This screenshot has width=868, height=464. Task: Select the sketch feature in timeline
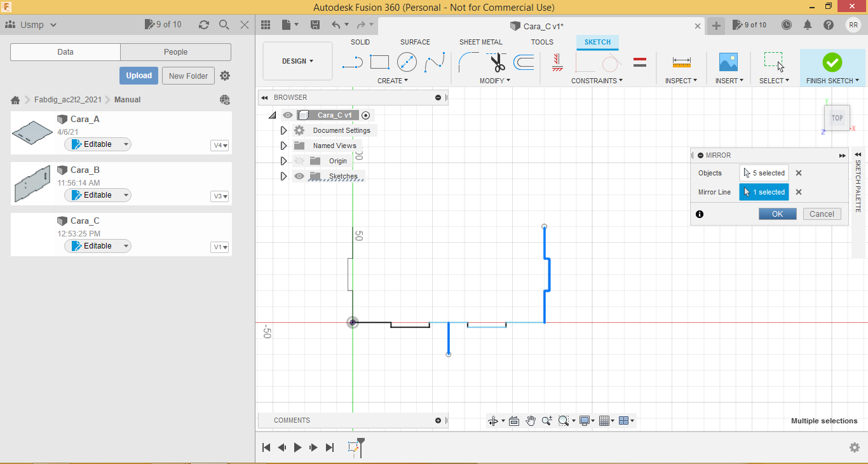point(354,447)
